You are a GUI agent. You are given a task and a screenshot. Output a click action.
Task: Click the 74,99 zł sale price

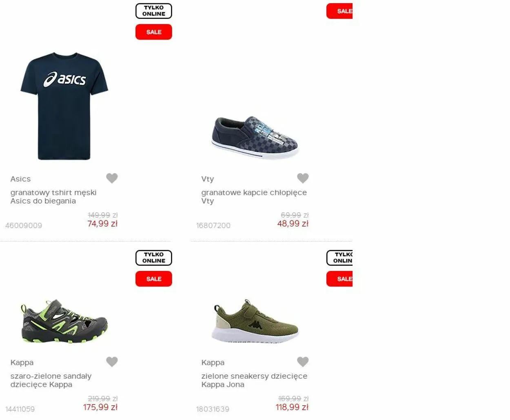102,224
